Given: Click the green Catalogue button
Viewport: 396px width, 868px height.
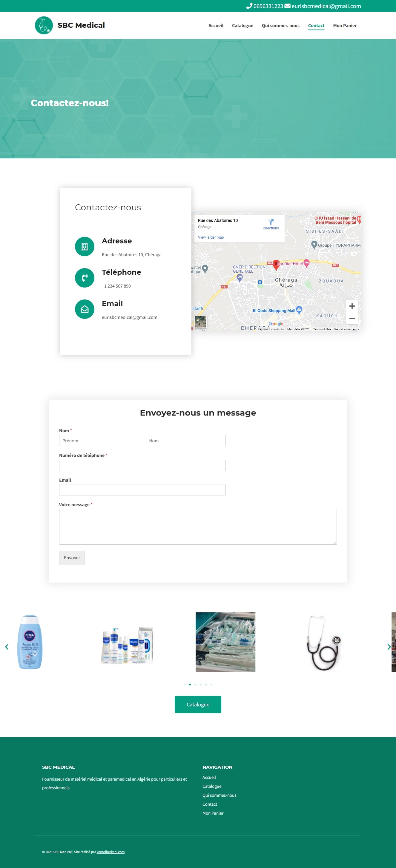Looking at the screenshot, I should [x=198, y=704].
